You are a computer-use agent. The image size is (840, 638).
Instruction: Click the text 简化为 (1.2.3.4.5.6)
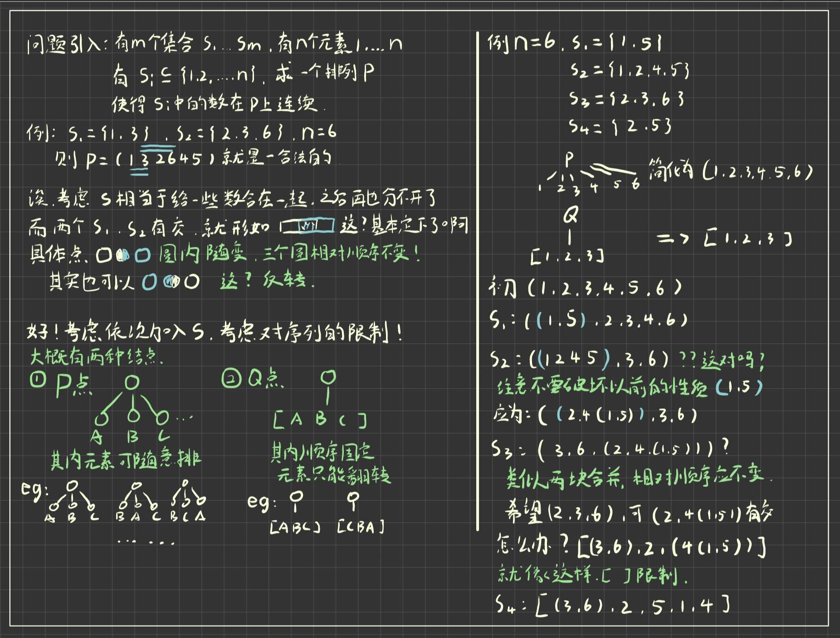730,172
